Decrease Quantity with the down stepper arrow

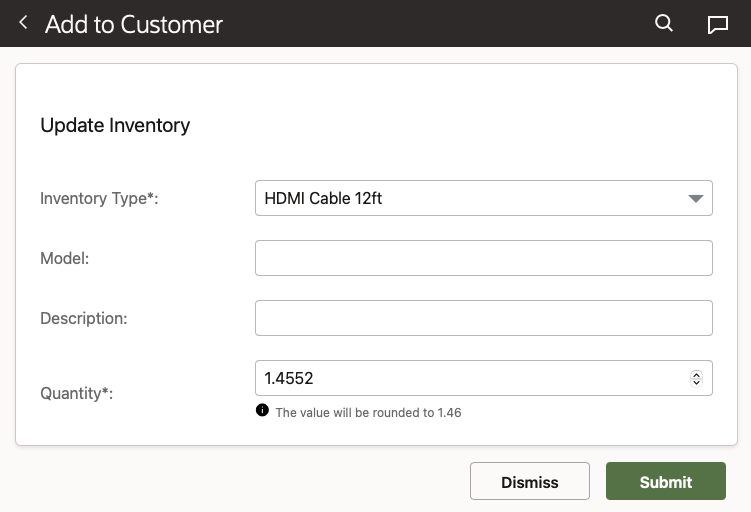[696, 382]
